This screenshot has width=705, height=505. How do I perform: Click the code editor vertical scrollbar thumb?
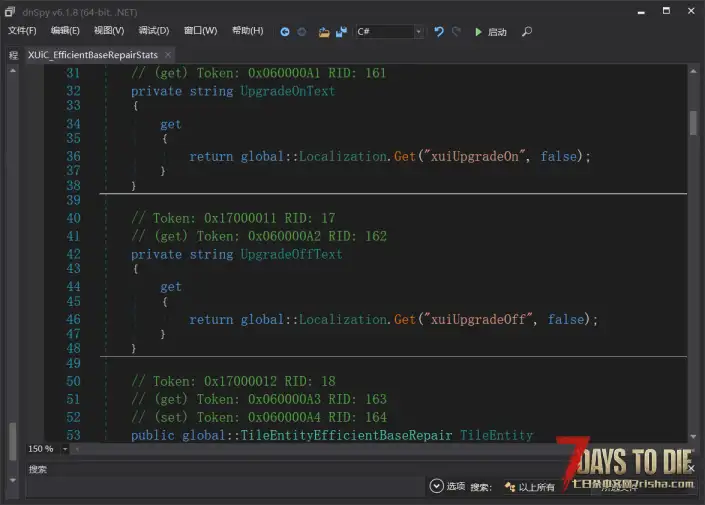pyautogui.click(x=693, y=123)
